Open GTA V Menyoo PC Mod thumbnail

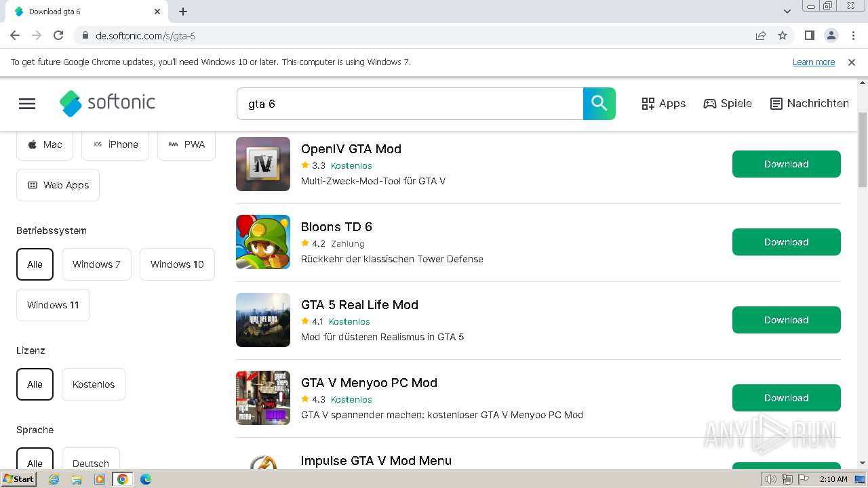point(263,398)
